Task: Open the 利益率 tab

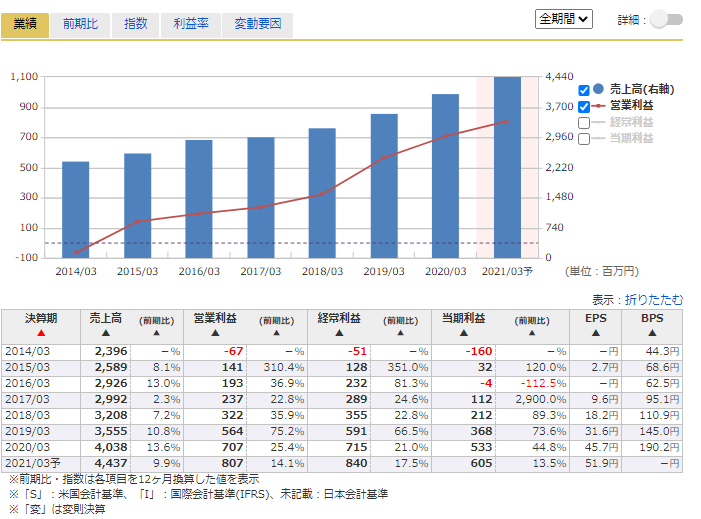Action: click(190, 23)
